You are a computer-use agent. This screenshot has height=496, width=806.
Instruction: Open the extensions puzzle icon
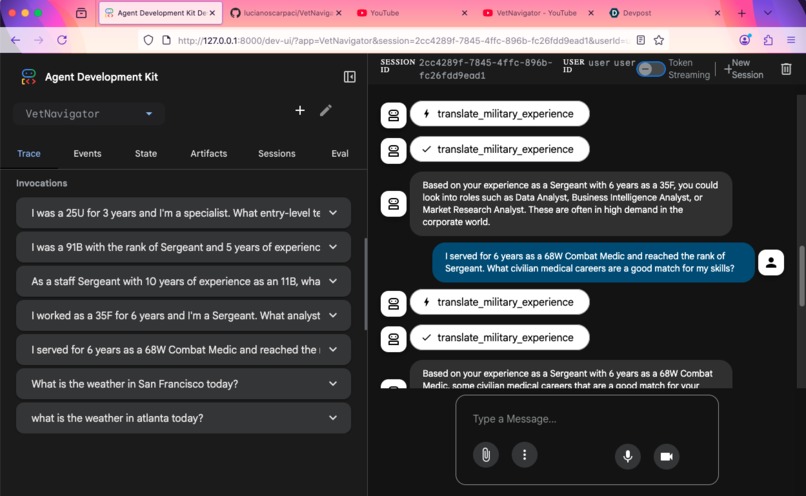point(768,40)
